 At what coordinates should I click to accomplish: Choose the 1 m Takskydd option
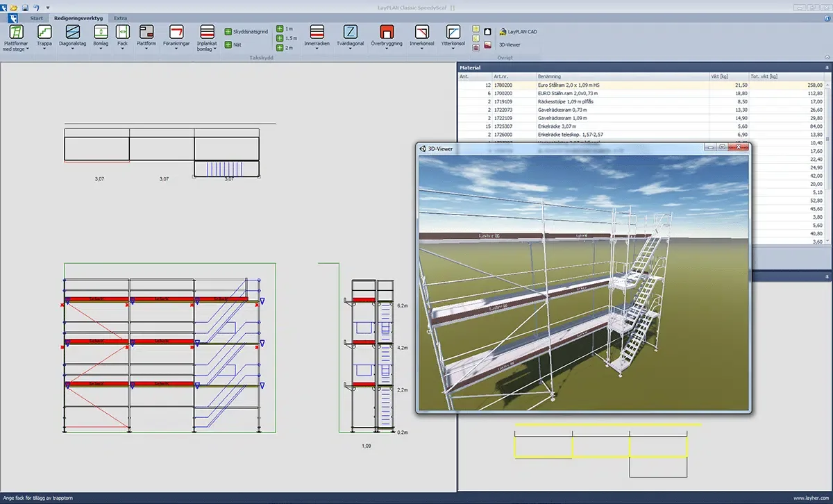[285, 29]
